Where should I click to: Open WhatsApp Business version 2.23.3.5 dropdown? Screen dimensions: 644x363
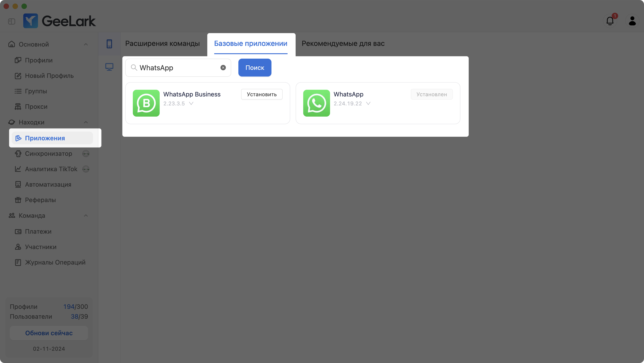click(191, 104)
